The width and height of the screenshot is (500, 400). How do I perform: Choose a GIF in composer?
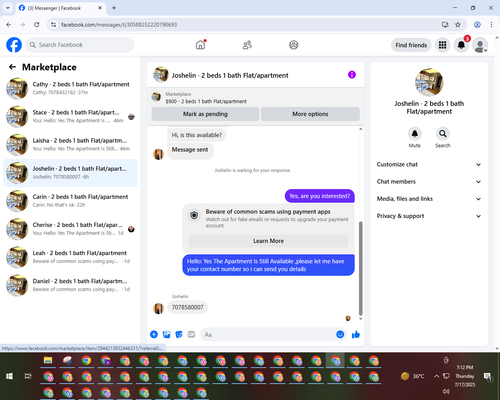coord(191,334)
